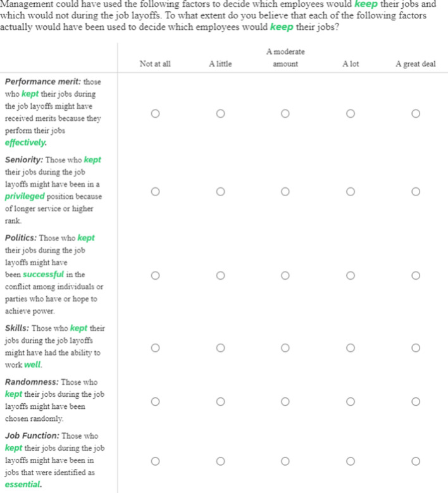Select 'A little' for Skills

[220, 348]
